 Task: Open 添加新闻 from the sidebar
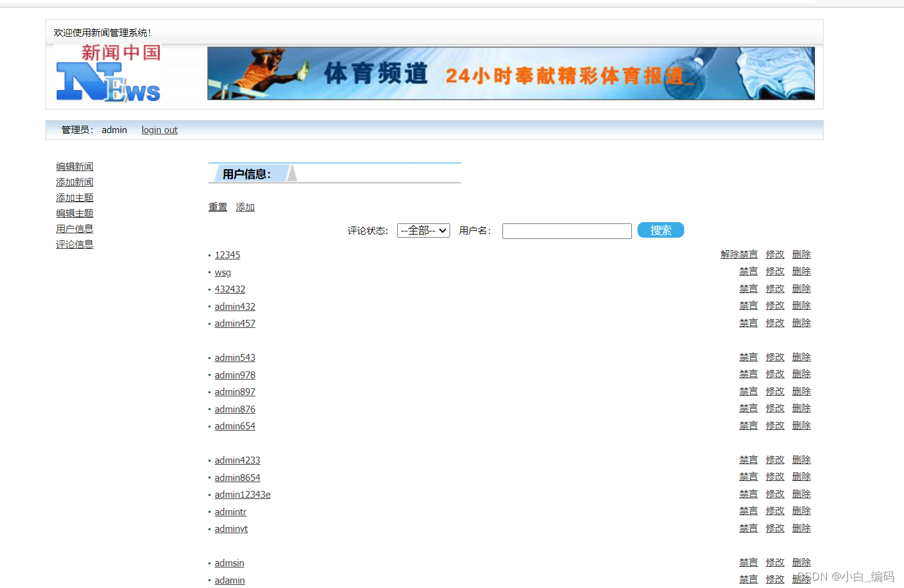click(74, 182)
